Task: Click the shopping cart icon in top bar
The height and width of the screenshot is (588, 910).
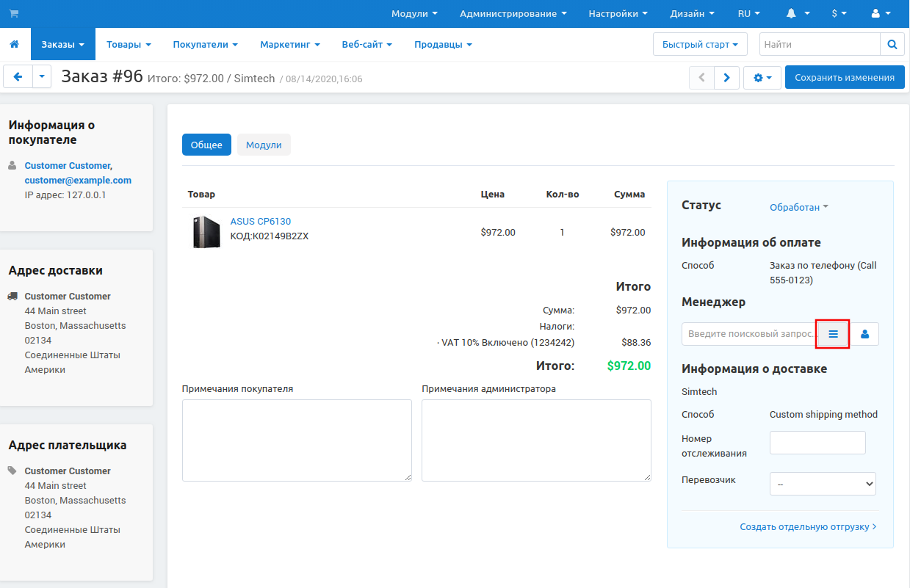Action: [14, 13]
